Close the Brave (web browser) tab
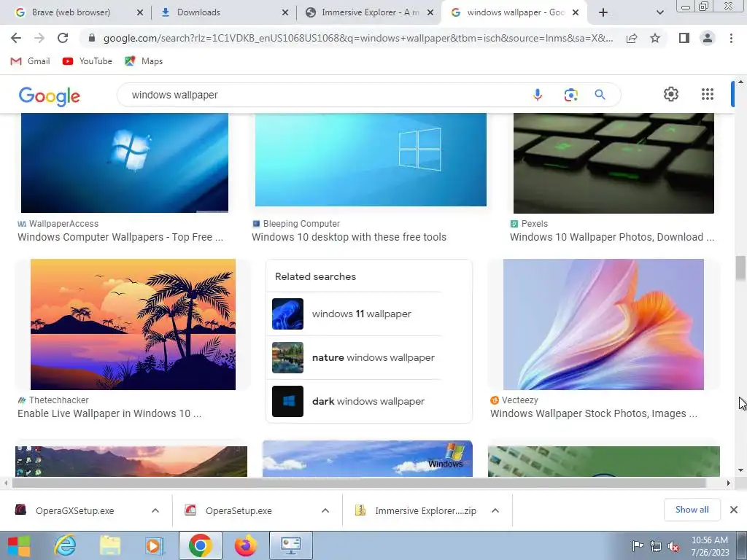The height and width of the screenshot is (560, 747). pyautogui.click(x=139, y=12)
